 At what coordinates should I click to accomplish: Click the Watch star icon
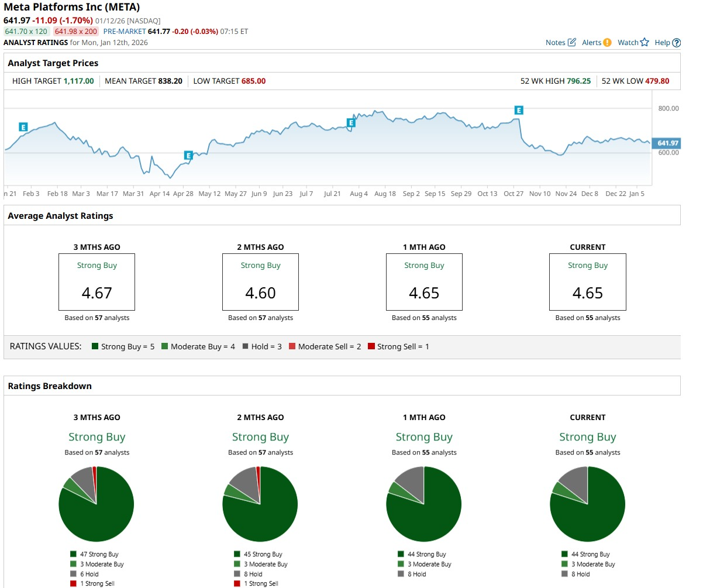coord(645,42)
